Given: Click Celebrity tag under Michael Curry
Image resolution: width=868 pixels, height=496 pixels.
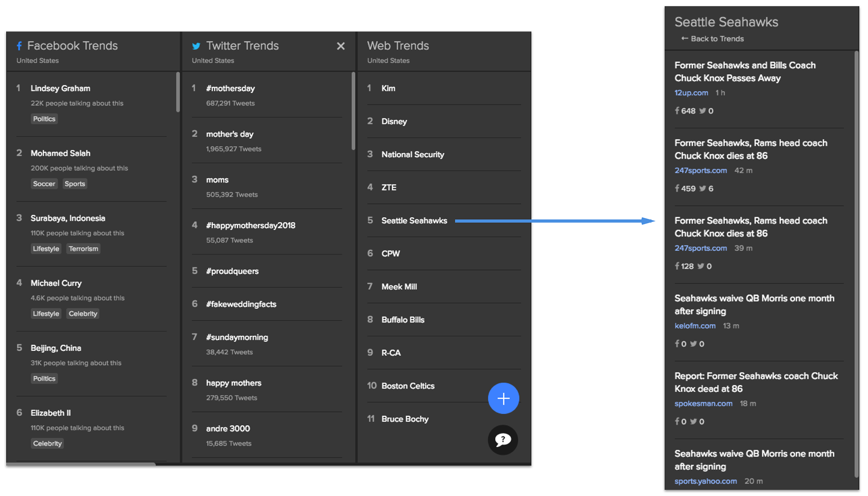Looking at the screenshot, I should (83, 313).
